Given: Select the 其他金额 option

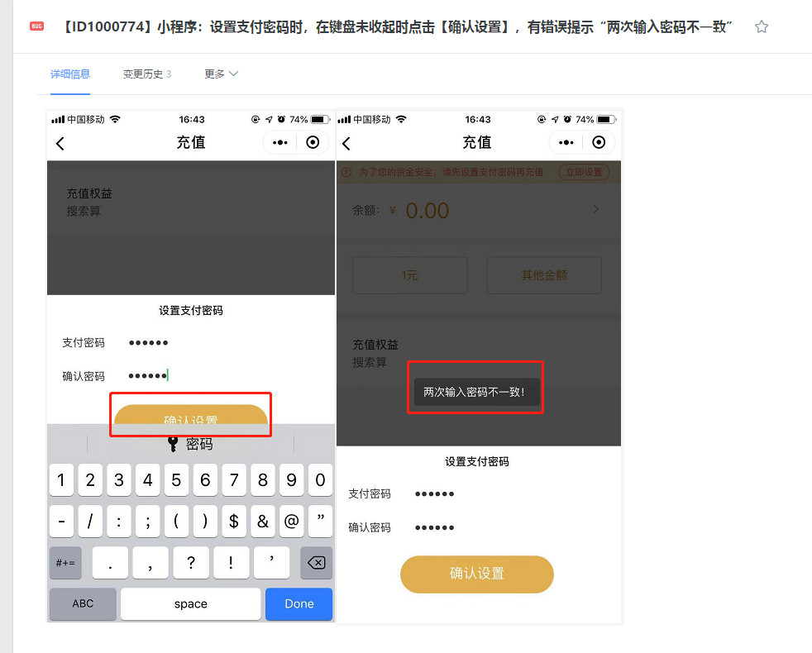Looking at the screenshot, I should pos(544,275).
